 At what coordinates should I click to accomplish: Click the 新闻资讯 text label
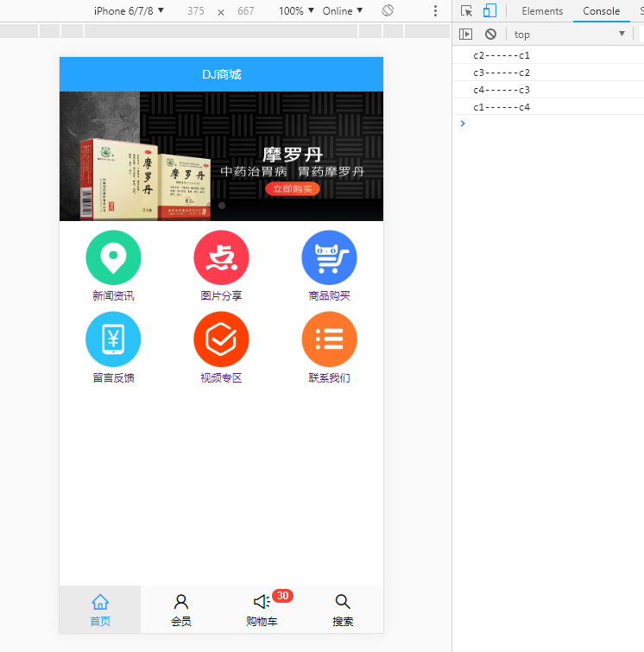(113, 295)
